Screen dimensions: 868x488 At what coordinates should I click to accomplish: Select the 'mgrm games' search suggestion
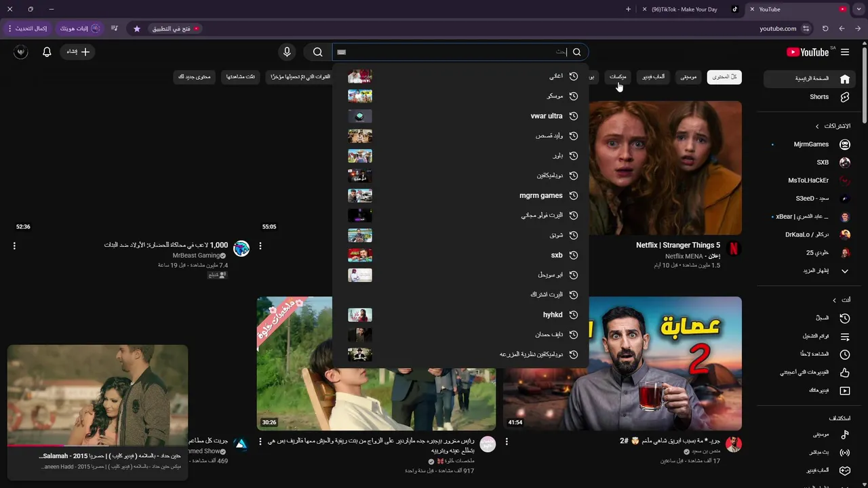pyautogui.click(x=460, y=196)
